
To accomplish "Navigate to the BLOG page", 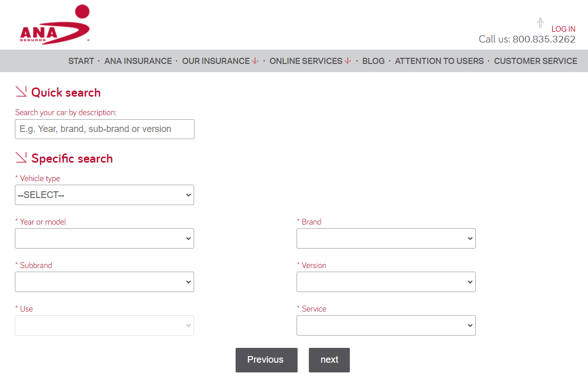I will 373,61.
